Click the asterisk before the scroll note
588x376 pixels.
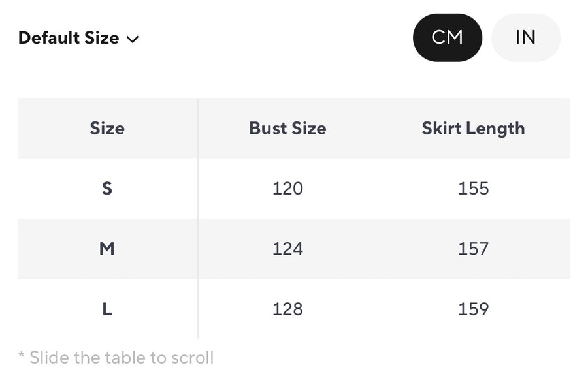(x=21, y=356)
